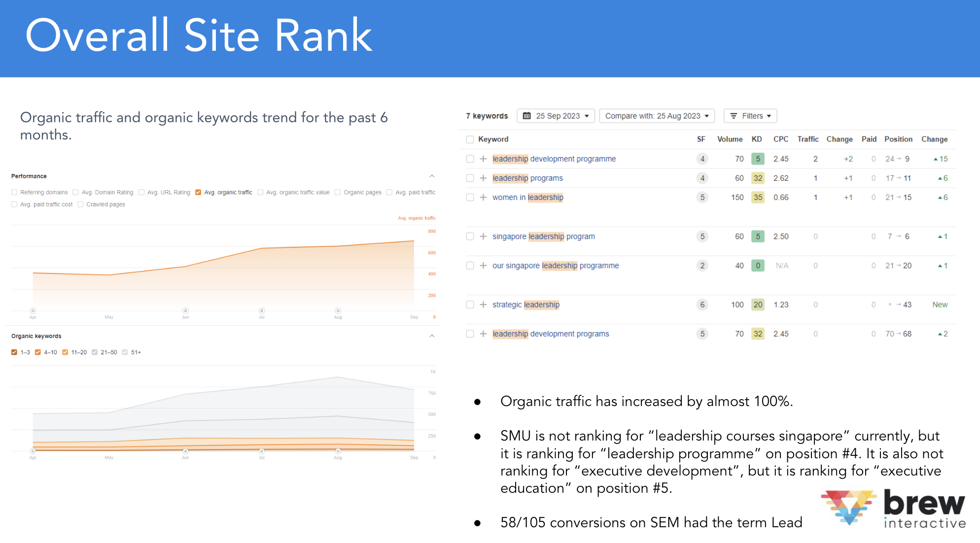Click plus icon beside women in leadership

click(483, 197)
